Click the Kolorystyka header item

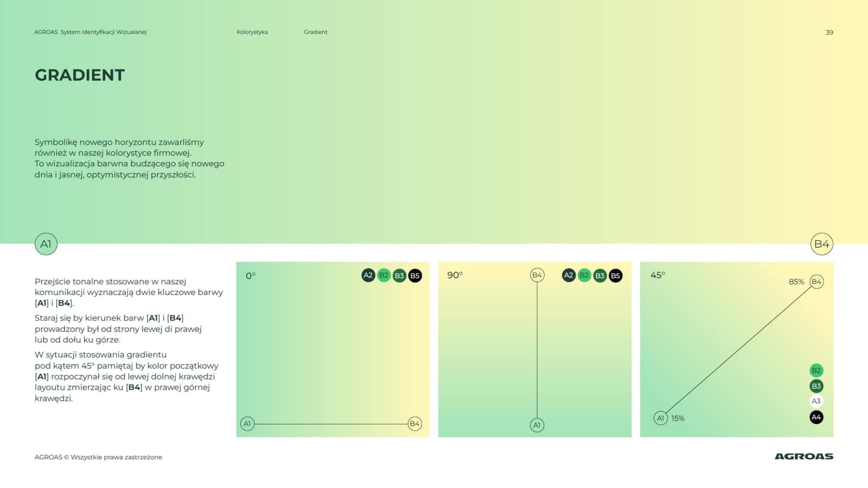click(x=252, y=32)
